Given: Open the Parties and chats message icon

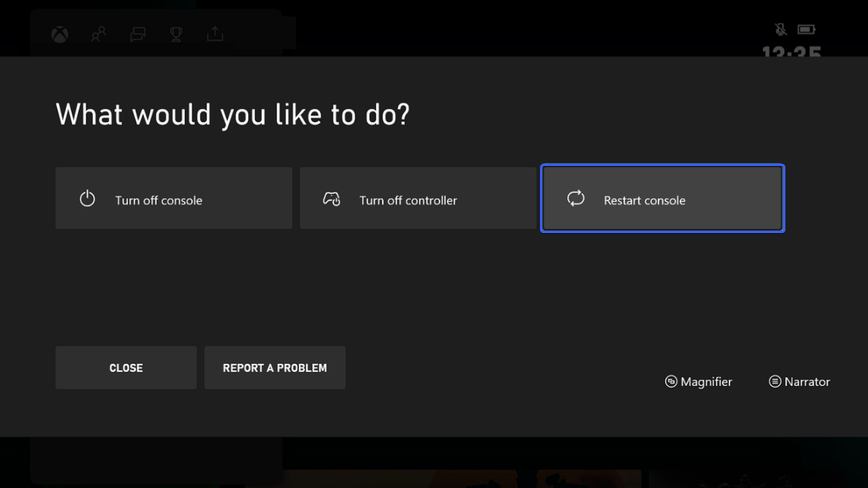Looking at the screenshot, I should coord(137,34).
